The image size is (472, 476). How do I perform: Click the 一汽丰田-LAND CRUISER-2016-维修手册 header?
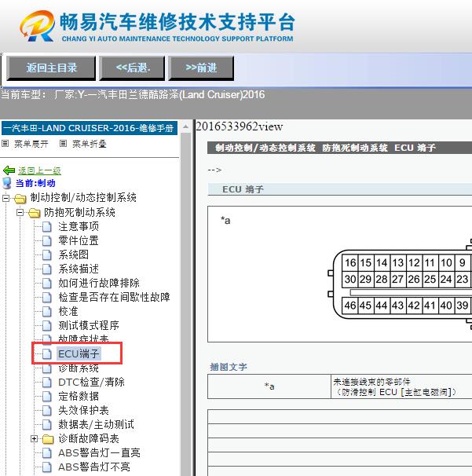point(90,128)
